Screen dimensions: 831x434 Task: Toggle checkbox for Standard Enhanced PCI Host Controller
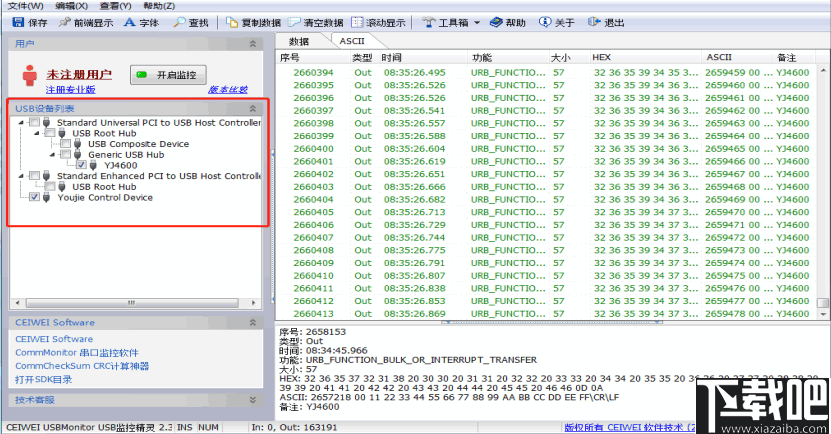pos(34,175)
